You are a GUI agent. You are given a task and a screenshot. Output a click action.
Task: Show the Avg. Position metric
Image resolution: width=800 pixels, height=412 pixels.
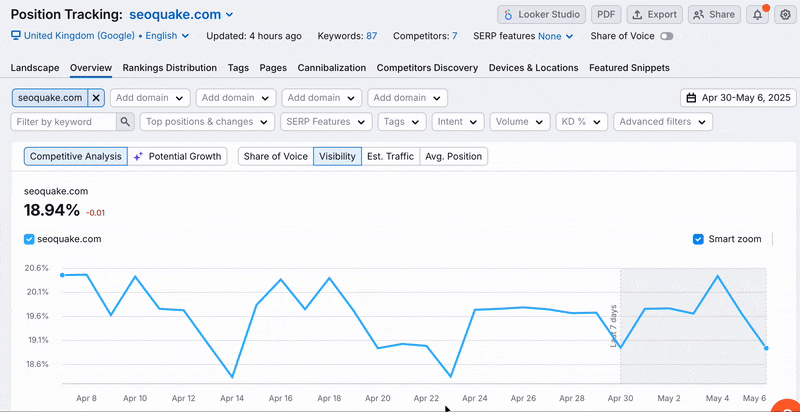(453, 157)
